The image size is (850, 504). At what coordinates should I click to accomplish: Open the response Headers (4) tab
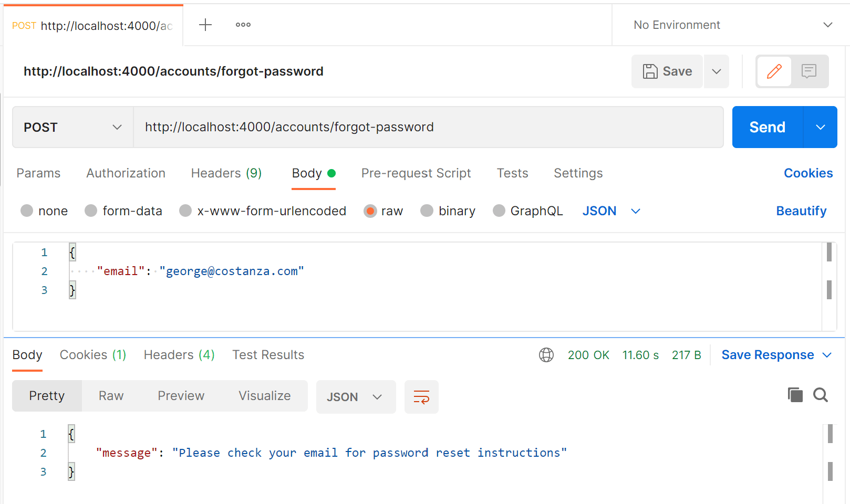pyautogui.click(x=179, y=355)
